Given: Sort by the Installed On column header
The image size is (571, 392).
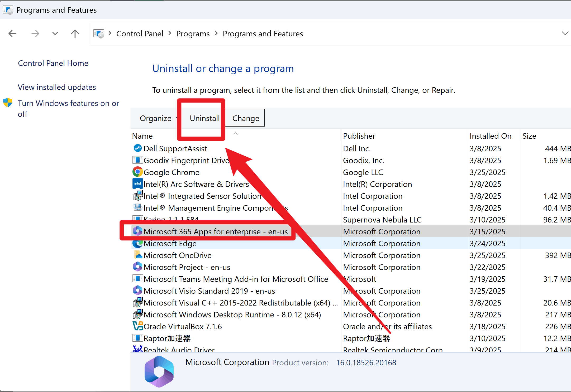Looking at the screenshot, I should point(494,136).
